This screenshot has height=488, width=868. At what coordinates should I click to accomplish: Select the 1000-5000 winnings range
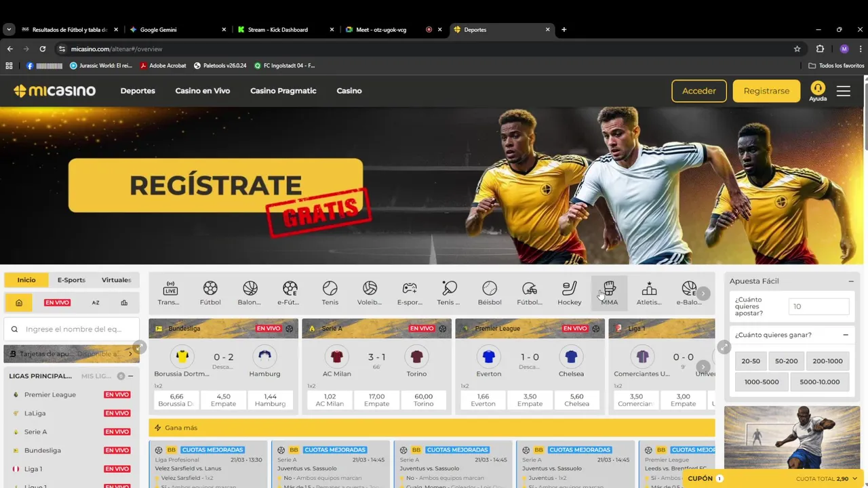[x=762, y=382]
